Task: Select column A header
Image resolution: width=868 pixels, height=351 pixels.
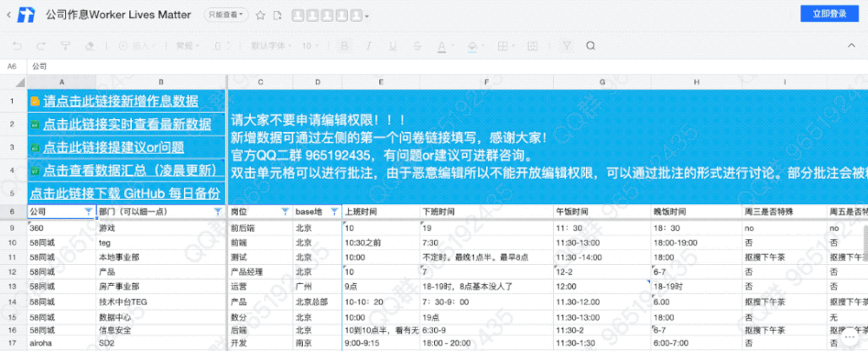Action: pos(62,82)
